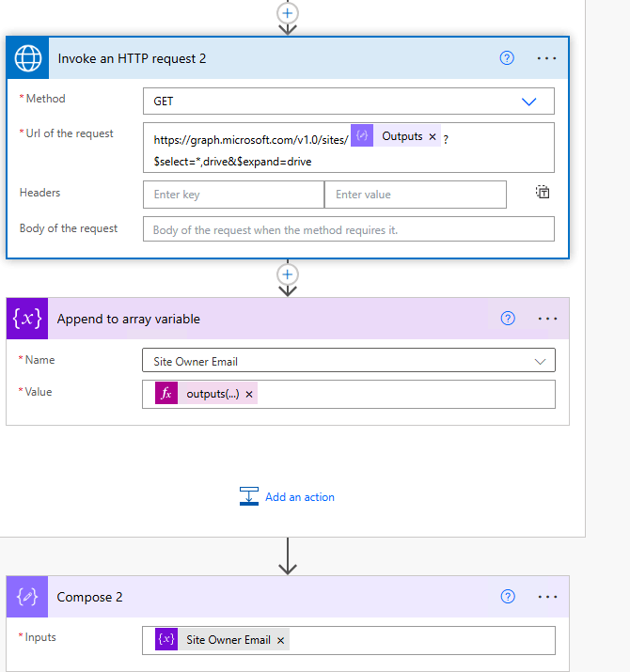Remove the outputs(...) expression token
Image resolution: width=630 pixels, height=672 pixels.
click(x=249, y=395)
